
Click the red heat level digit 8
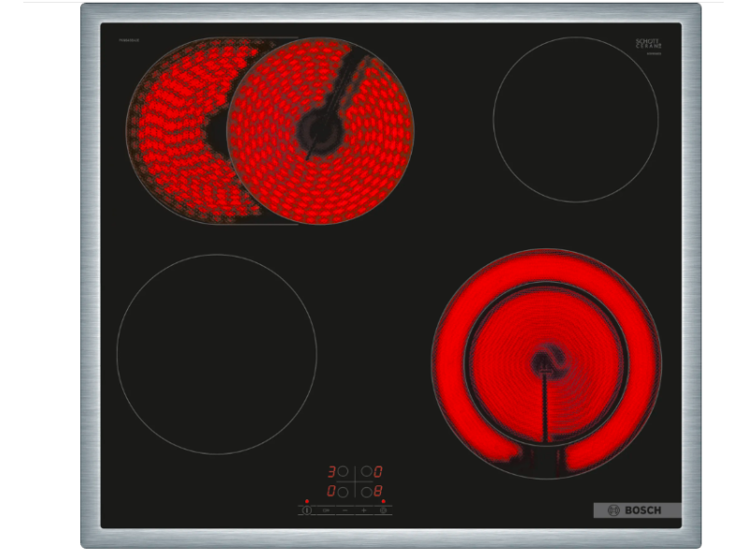click(x=378, y=491)
